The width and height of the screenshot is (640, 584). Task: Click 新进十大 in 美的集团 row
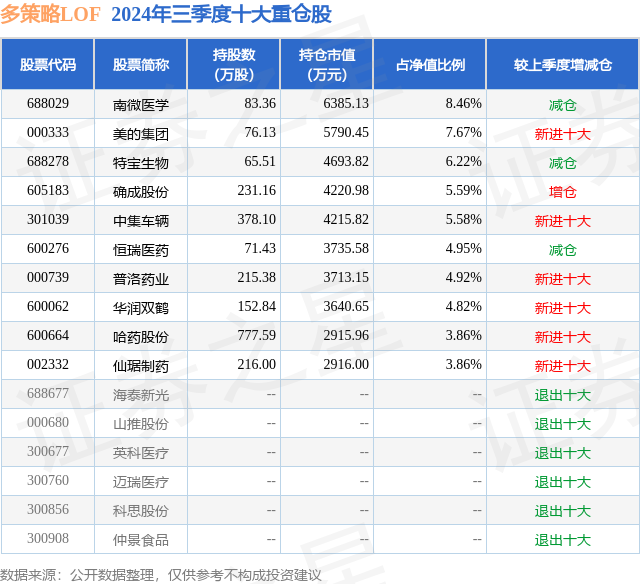pos(563,134)
